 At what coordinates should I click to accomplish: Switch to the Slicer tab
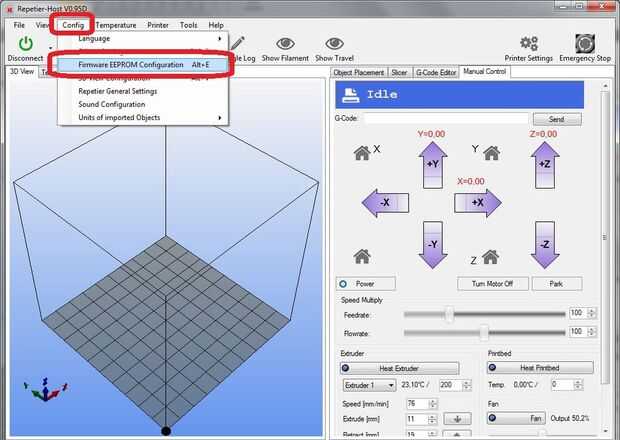399,72
